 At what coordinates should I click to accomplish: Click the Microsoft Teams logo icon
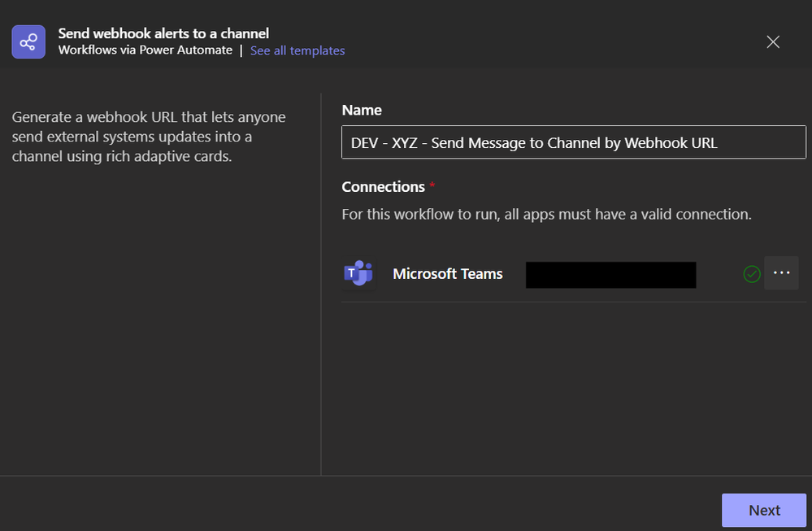point(358,273)
